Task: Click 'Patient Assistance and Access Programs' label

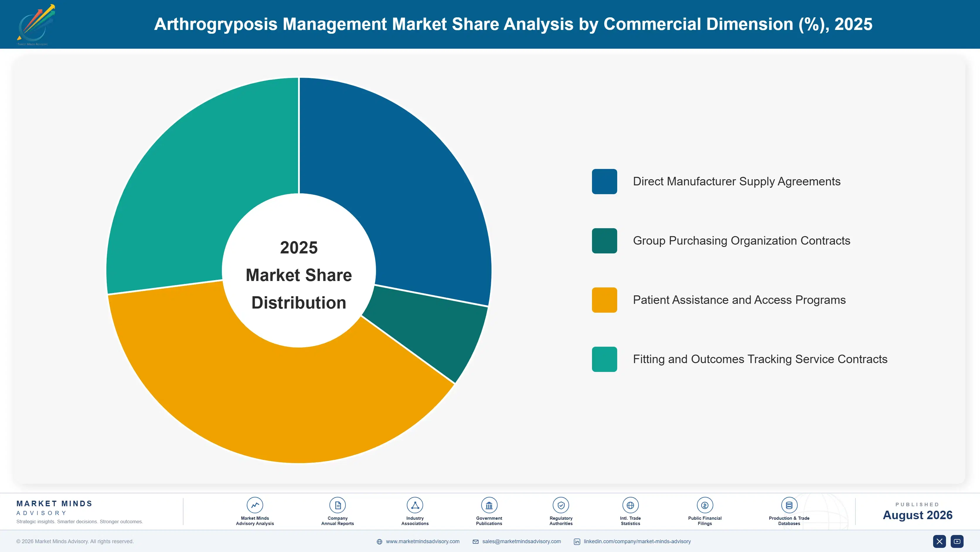Action: click(739, 300)
